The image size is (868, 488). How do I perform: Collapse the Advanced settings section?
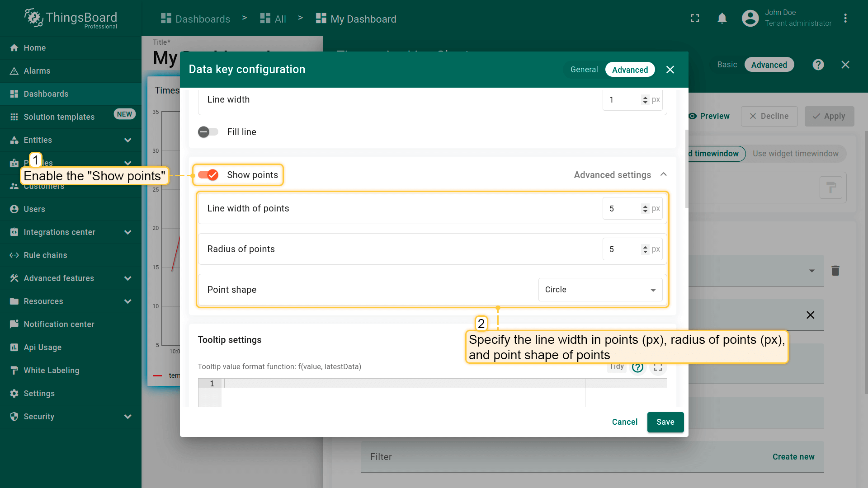(663, 175)
